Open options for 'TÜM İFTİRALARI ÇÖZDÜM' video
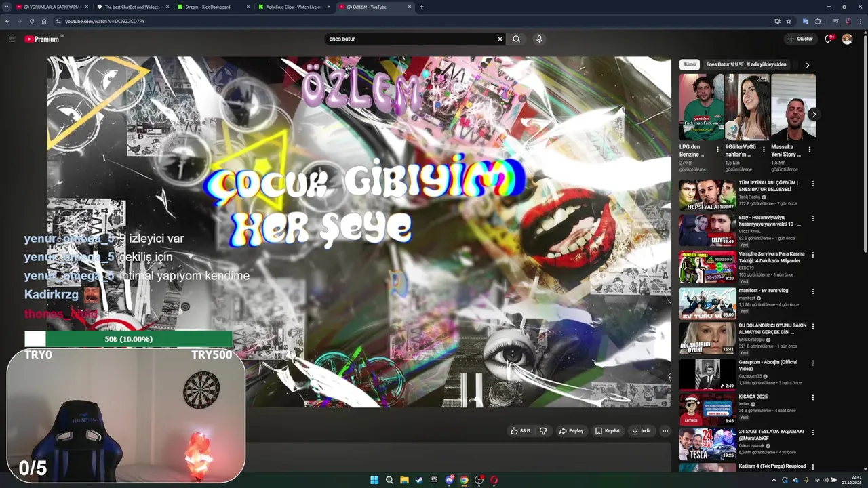868x488 pixels. [x=812, y=184]
